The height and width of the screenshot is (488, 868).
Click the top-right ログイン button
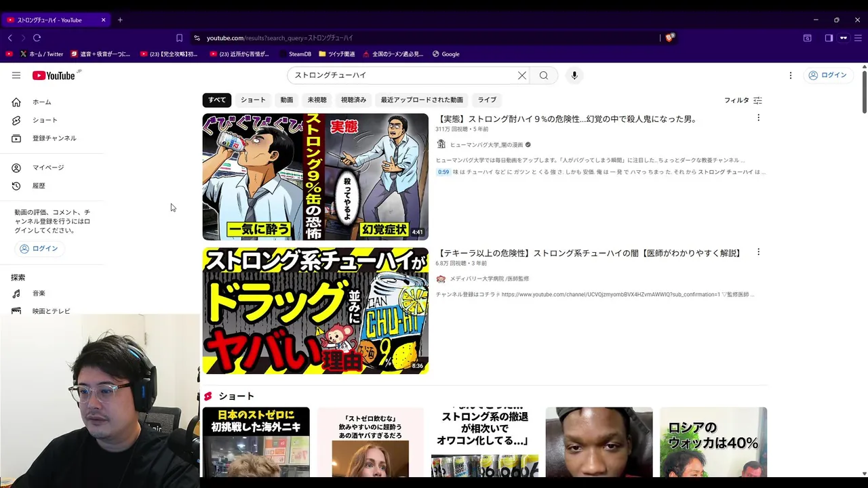coord(827,75)
